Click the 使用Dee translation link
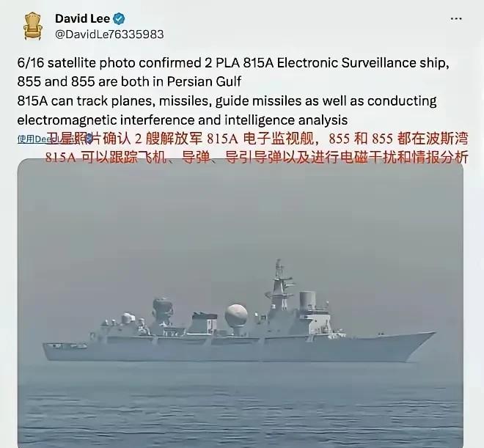484x448 pixels. coord(32,139)
